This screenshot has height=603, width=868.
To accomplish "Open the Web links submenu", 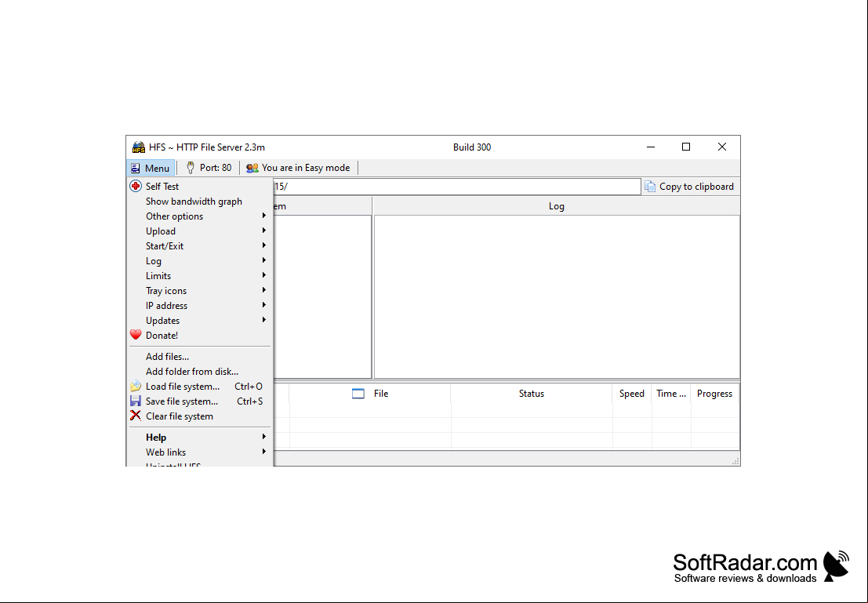I will tap(199, 452).
